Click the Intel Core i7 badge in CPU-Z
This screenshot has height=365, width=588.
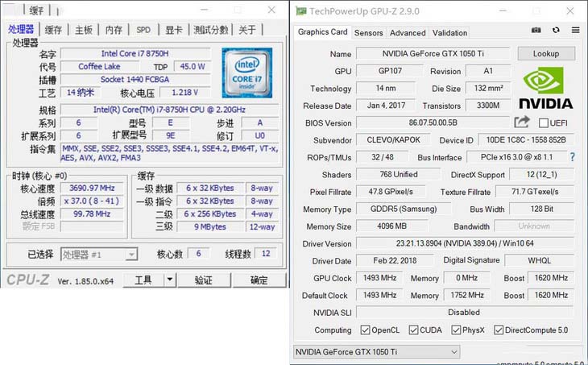coord(246,73)
